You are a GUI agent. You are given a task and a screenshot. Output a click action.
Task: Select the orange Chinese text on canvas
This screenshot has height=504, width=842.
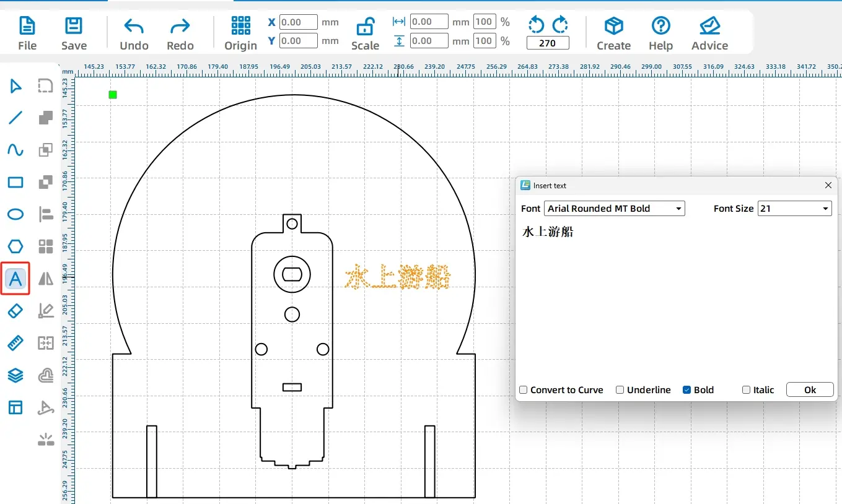[x=397, y=277]
